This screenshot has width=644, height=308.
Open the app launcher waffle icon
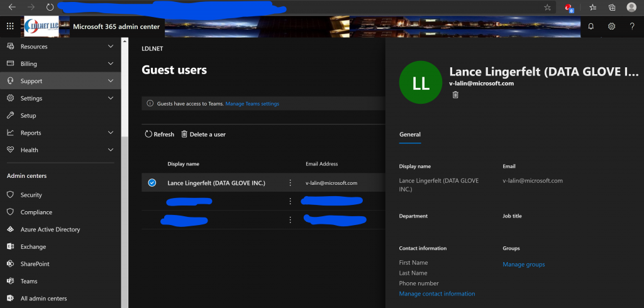[x=10, y=26]
